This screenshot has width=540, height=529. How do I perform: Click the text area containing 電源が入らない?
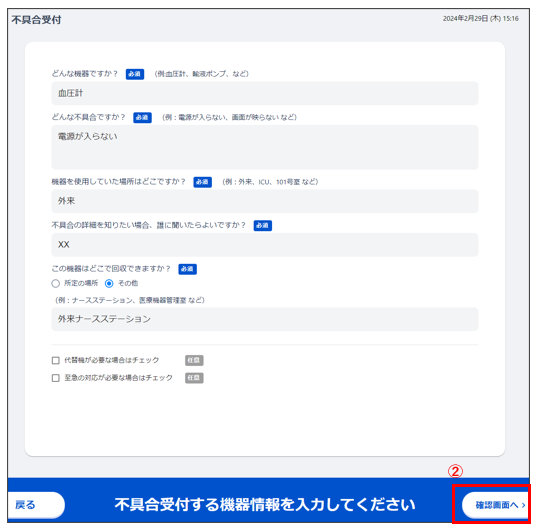264,147
